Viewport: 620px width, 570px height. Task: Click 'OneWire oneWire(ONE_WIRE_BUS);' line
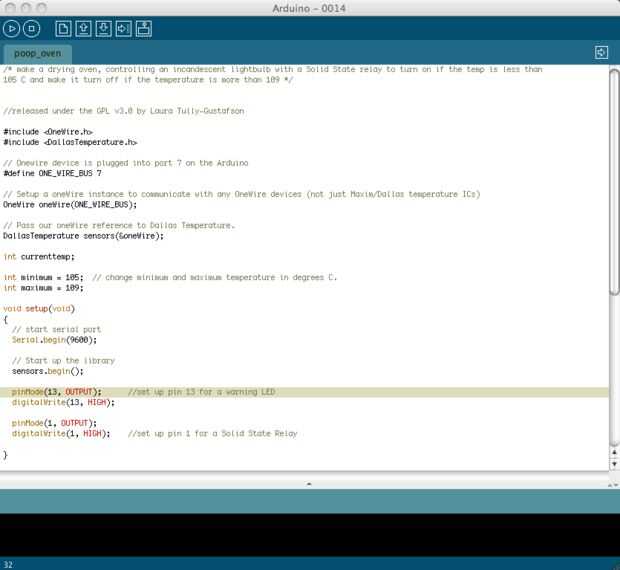pos(70,204)
